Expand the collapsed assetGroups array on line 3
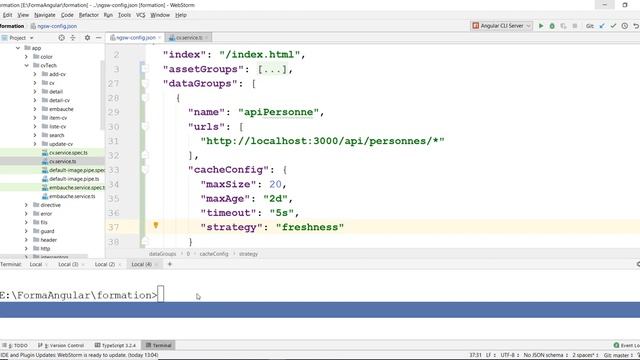Screen dimensions: 640x360 [x=272, y=69]
